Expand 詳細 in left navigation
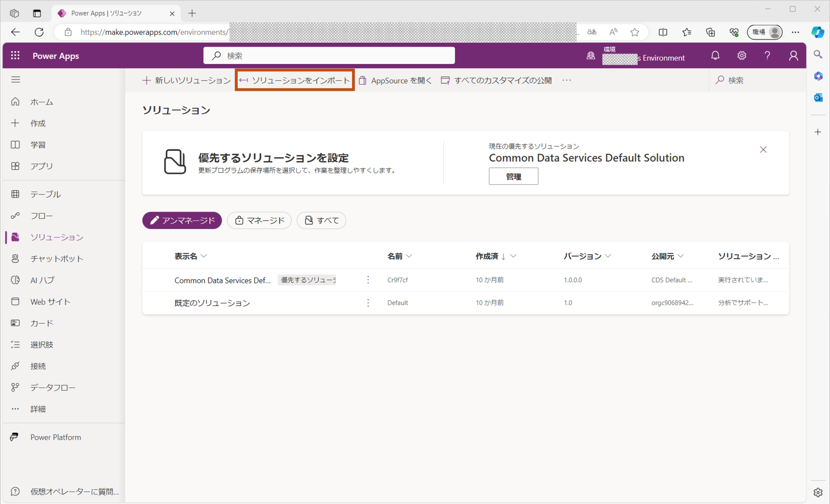The image size is (830, 504). coord(64,409)
